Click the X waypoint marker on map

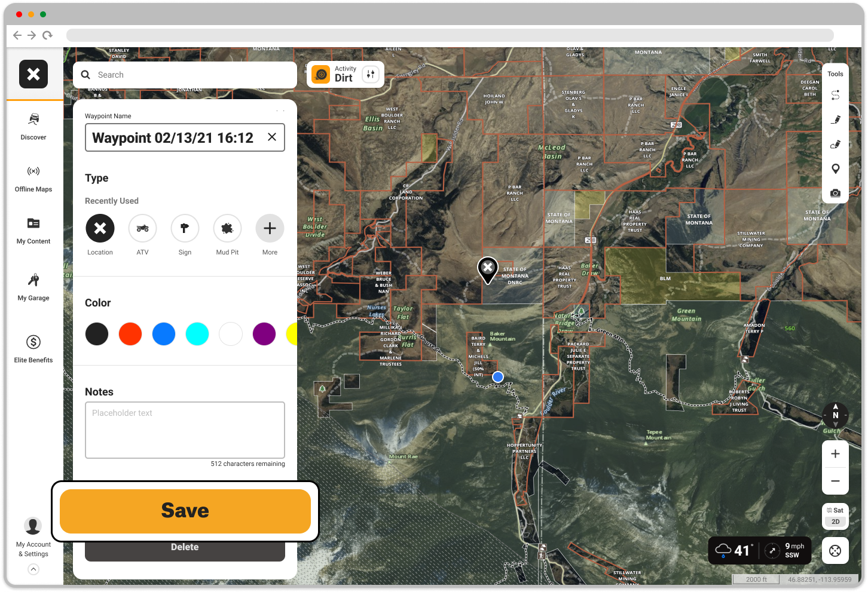[488, 269]
